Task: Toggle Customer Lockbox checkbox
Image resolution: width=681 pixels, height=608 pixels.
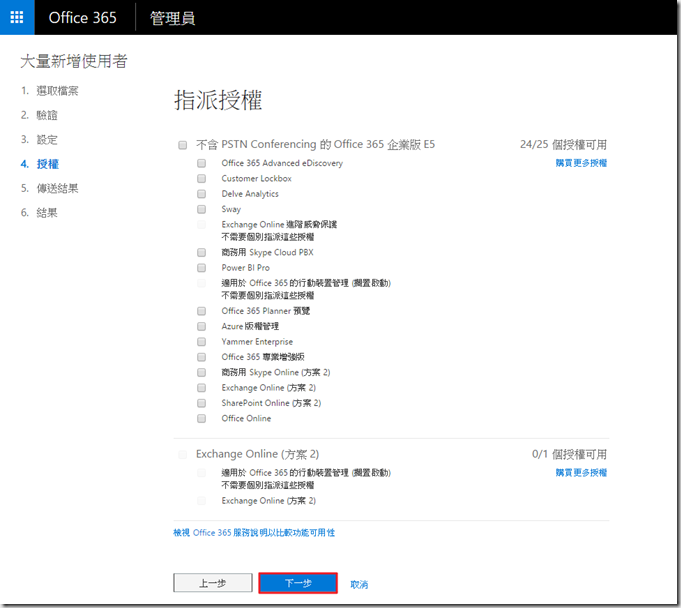Action: pos(201,179)
